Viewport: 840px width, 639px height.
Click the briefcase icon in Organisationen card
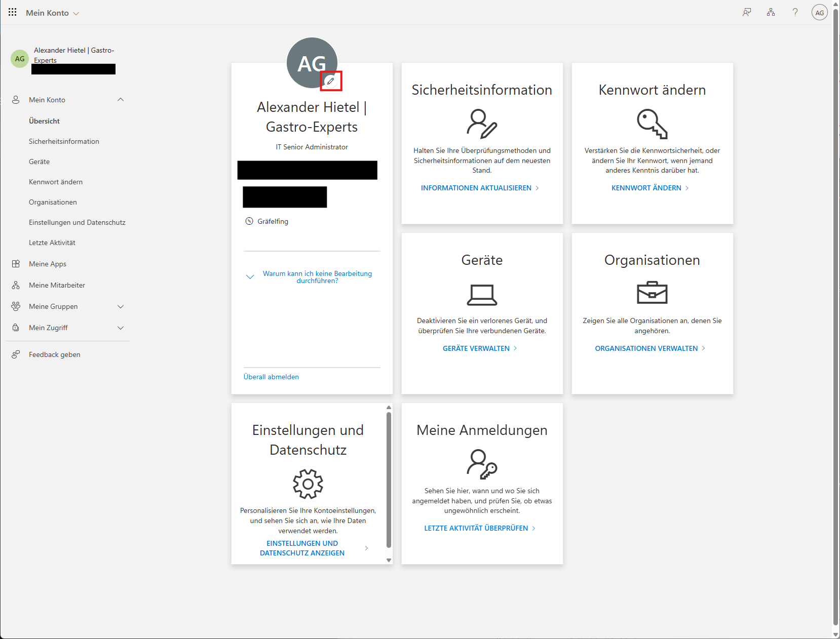(x=652, y=293)
